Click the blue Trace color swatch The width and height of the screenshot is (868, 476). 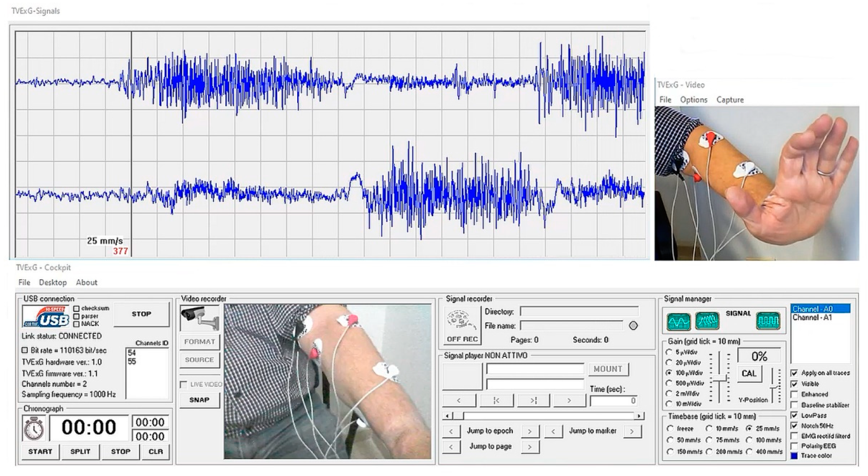coord(794,456)
